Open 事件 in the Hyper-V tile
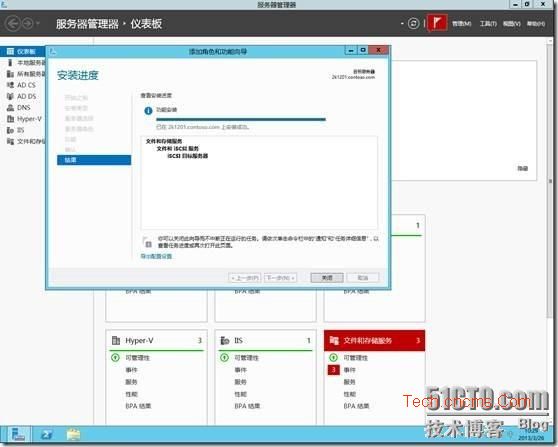 coord(131,370)
